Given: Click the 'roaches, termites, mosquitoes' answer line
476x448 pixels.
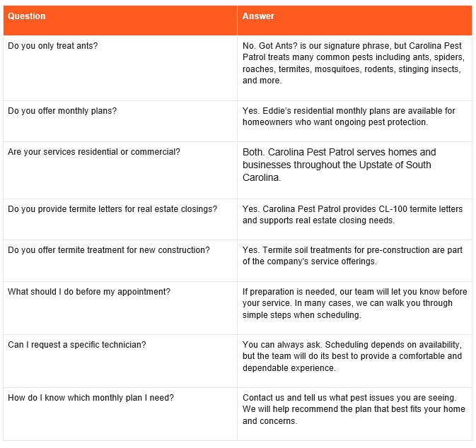Looking at the screenshot, I should [x=352, y=69].
